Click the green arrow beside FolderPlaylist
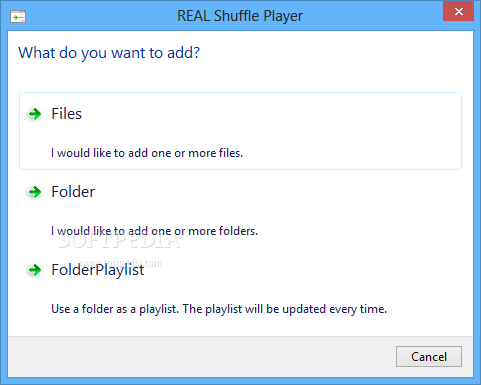Image resolution: width=481 pixels, height=385 pixels. 34,270
